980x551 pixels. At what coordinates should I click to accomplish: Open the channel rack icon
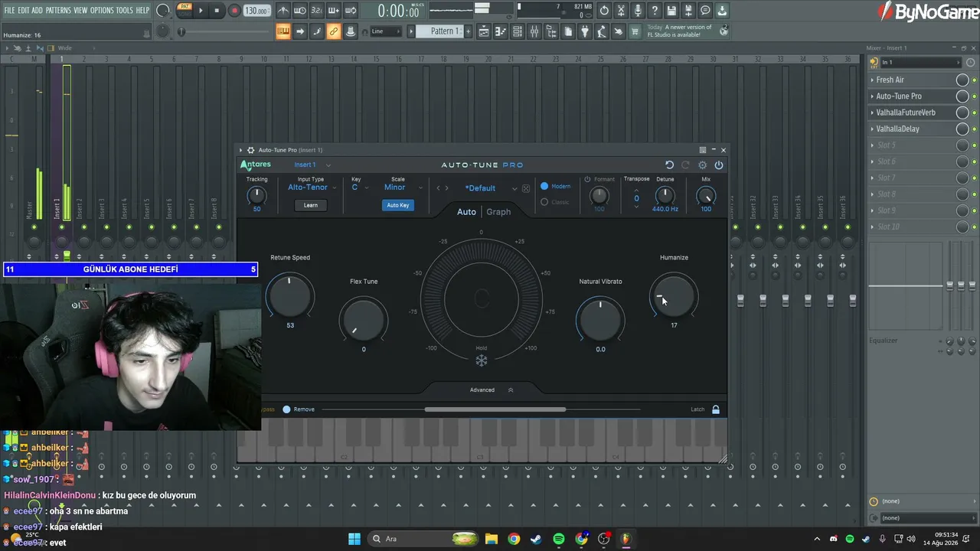518,31
